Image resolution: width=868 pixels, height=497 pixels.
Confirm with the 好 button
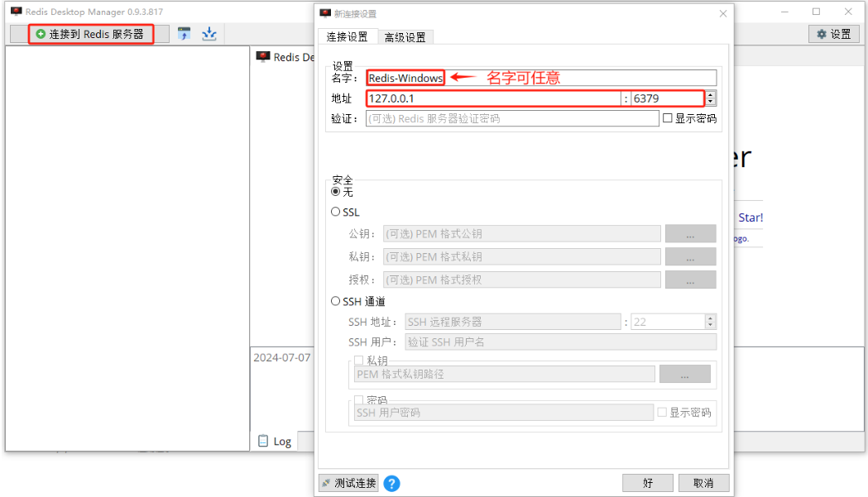coord(648,483)
